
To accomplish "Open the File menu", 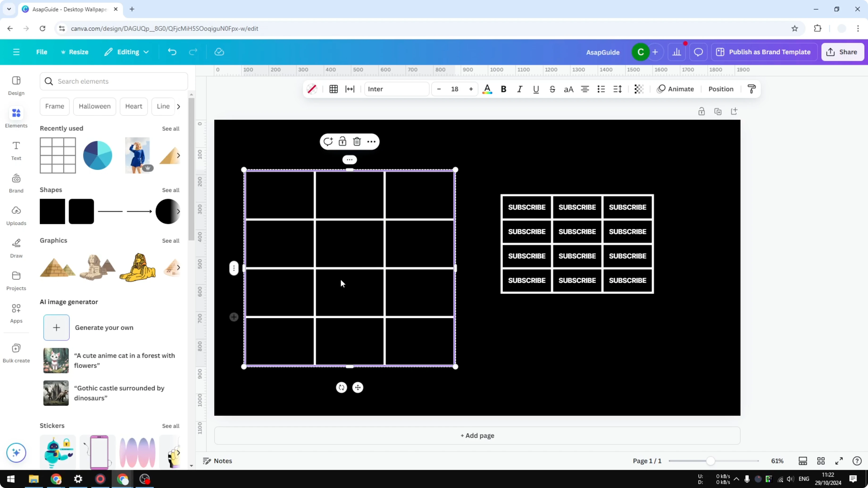I will tap(42, 52).
